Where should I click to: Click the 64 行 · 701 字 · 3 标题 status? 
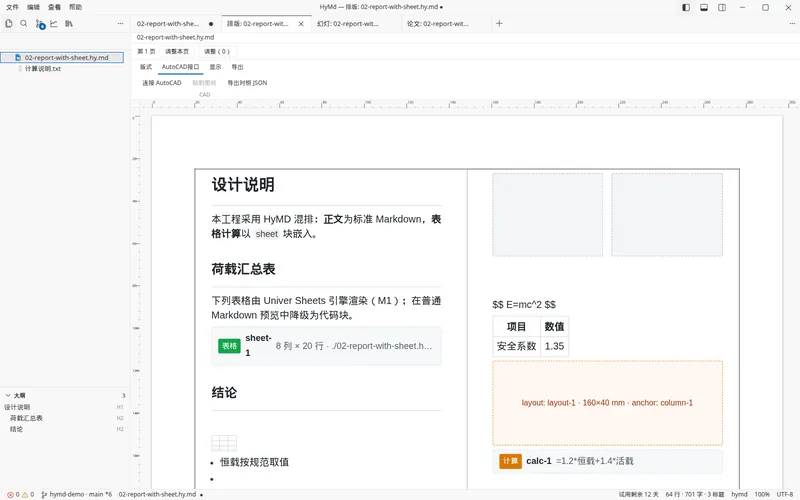[x=694, y=494]
